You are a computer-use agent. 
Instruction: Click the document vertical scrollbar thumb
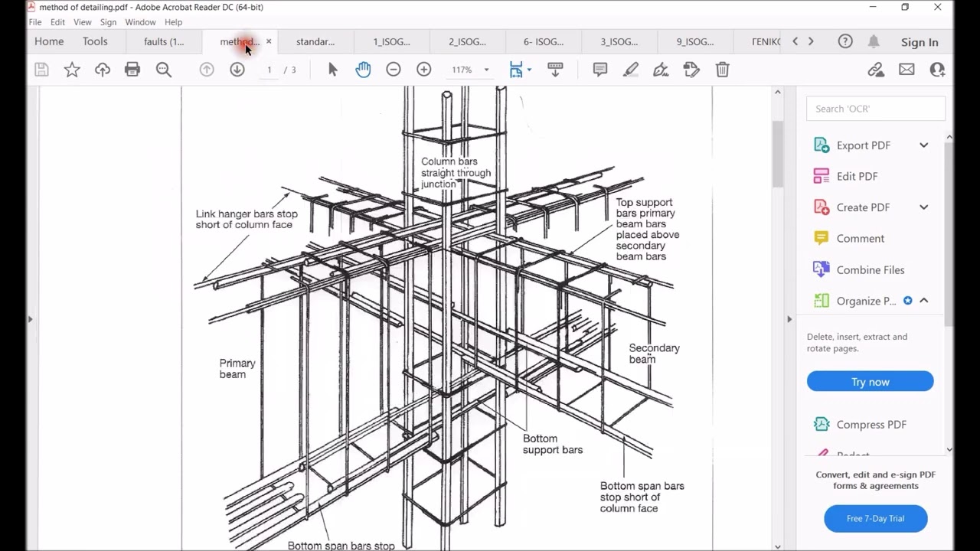778,154
